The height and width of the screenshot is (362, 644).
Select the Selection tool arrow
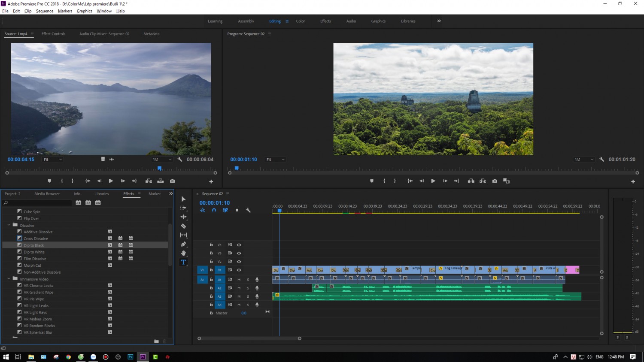183,199
